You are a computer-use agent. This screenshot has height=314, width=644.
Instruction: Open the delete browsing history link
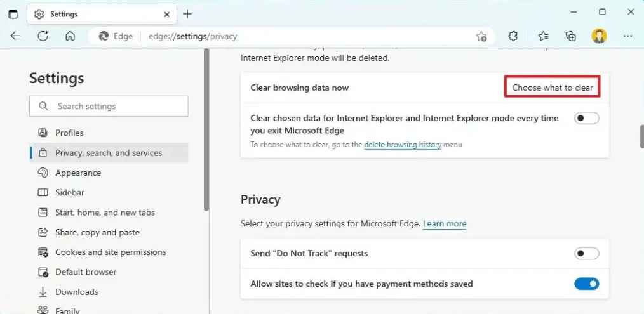[403, 145]
